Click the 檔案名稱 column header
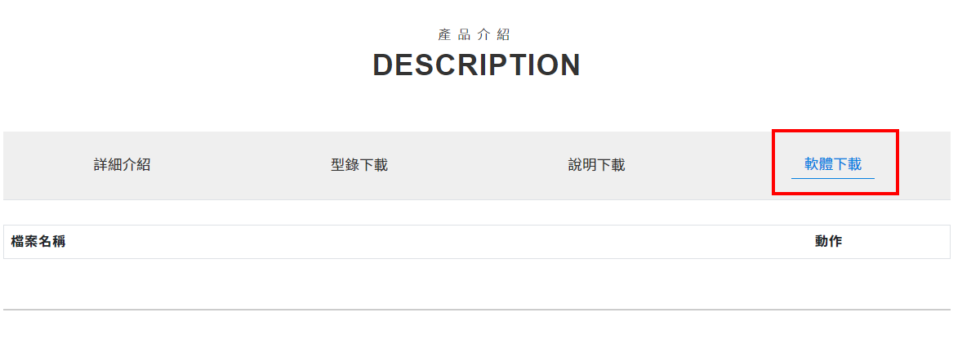 tap(38, 242)
